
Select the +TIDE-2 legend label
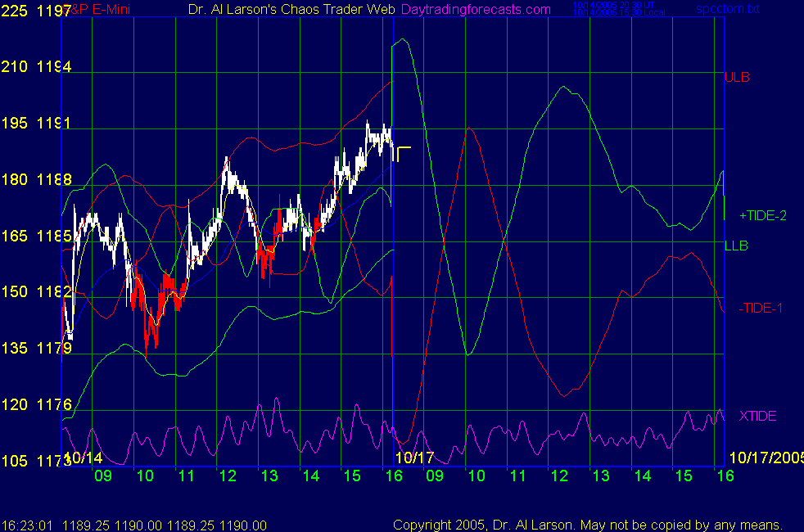763,216
